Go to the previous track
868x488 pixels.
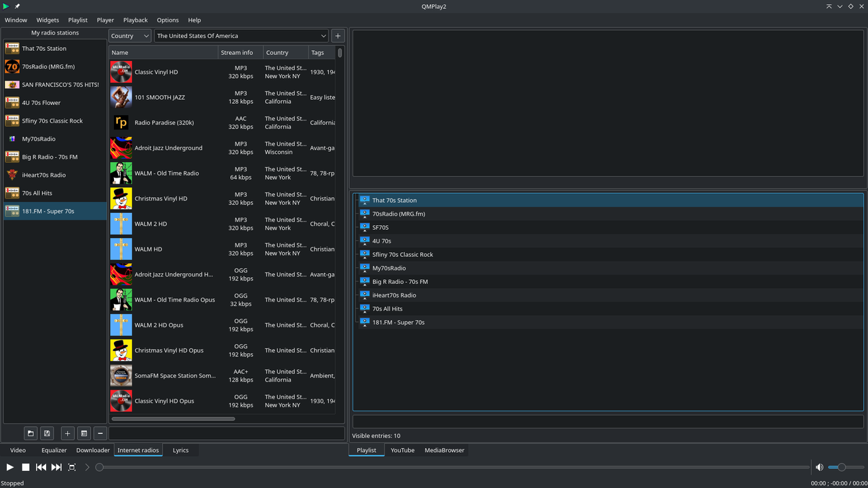41,467
